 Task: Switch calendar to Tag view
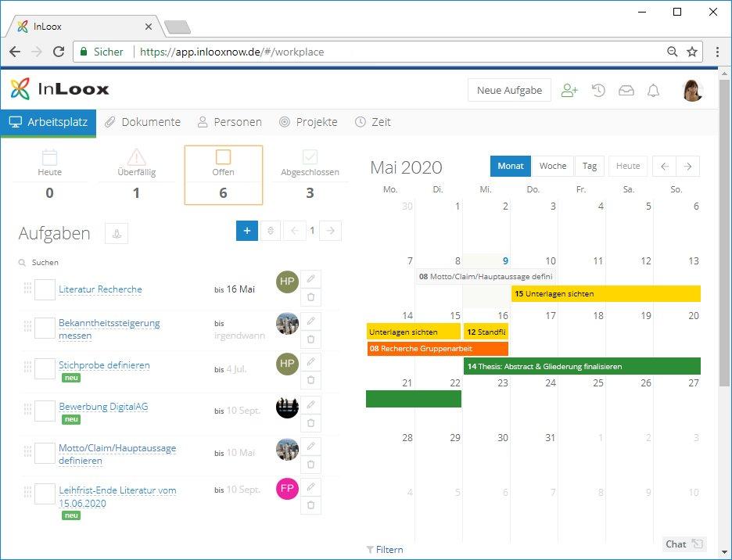coord(590,167)
